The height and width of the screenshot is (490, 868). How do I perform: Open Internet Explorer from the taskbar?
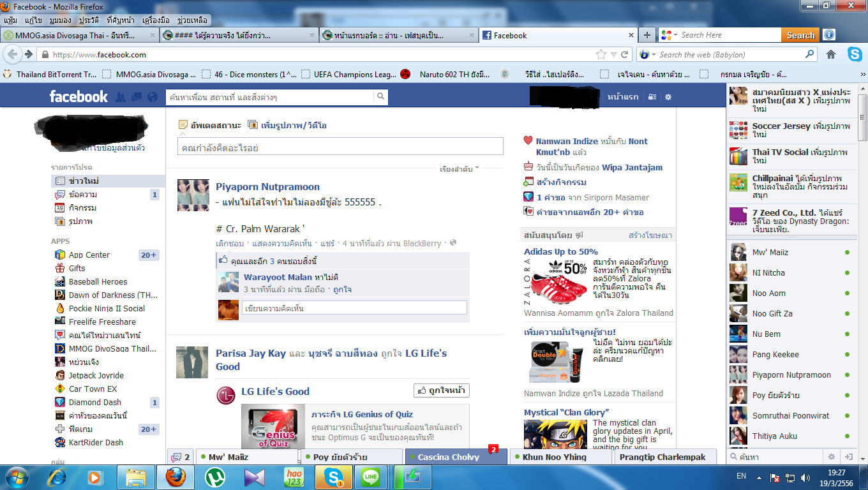coord(57,477)
